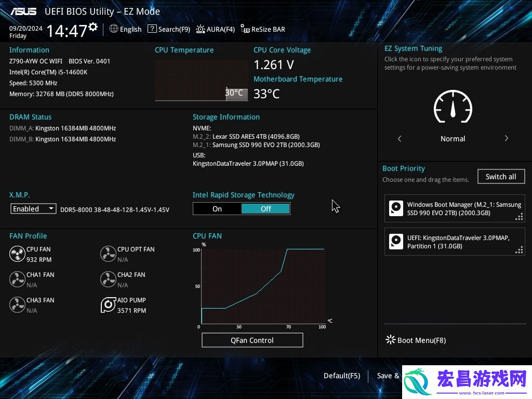Screen dimensions: 532x399
Task: Click the Switch all button
Action: 501,177
